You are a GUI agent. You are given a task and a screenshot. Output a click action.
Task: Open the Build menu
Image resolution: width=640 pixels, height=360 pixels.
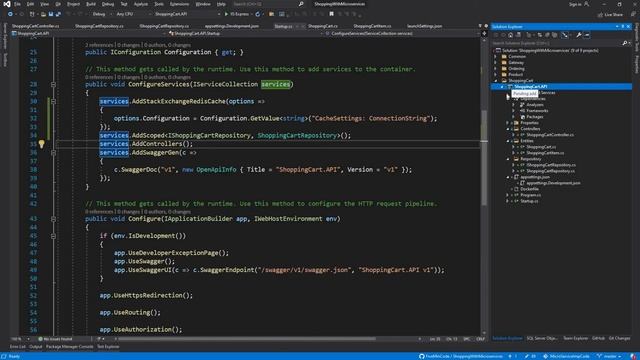pyautogui.click(x=91, y=4)
